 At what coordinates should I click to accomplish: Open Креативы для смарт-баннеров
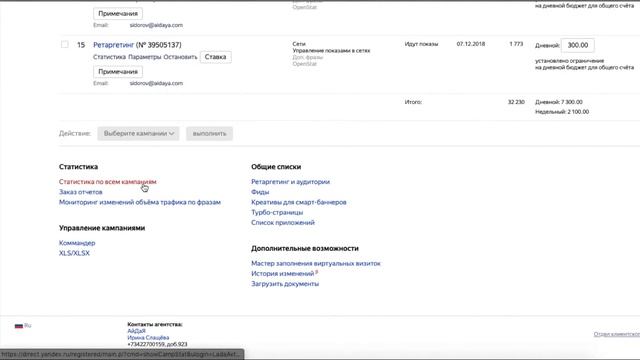pos(299,202)
